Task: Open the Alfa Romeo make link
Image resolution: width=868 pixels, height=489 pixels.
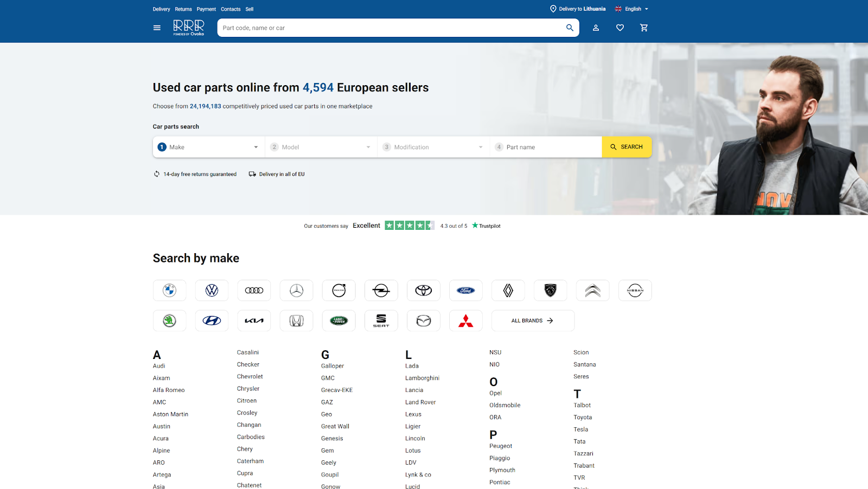Action: pos(169,390)
